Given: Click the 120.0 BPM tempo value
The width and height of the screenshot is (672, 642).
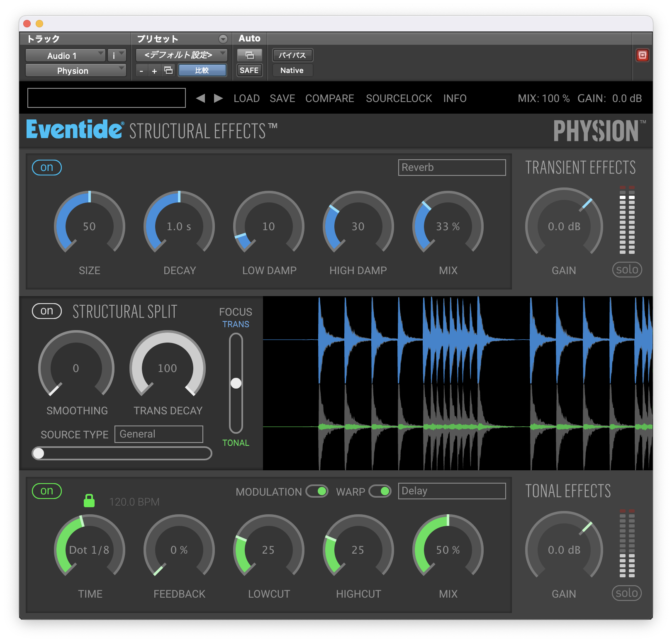Looking at the screenshot, I should (134, 502).
